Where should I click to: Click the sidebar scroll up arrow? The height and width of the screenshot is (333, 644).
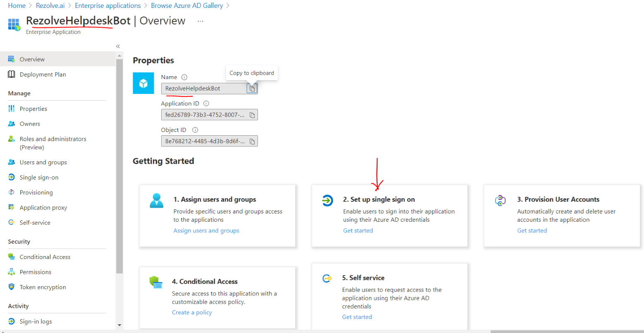[x=119, y=55]
